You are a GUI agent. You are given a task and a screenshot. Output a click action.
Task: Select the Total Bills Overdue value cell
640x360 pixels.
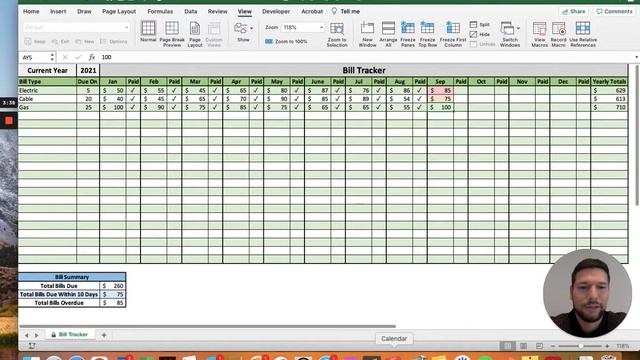pos(113,303)
